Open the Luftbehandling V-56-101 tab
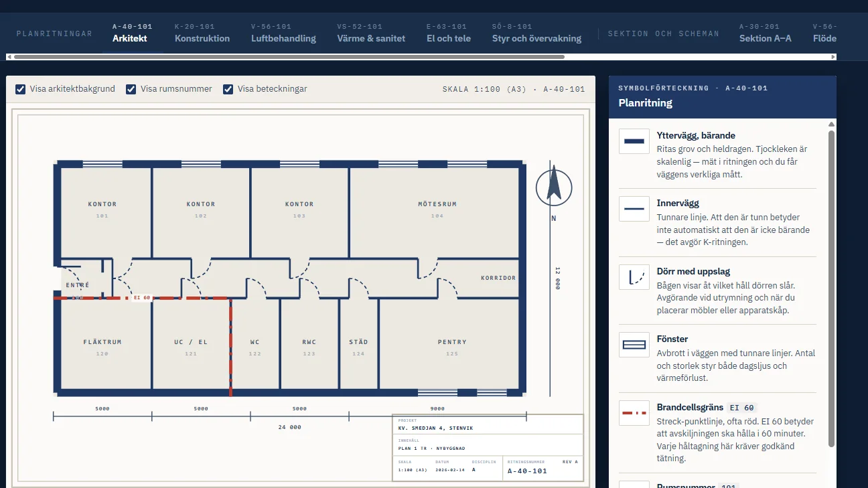868x488 pixels. pyautogui.click(x=283, y=33)
